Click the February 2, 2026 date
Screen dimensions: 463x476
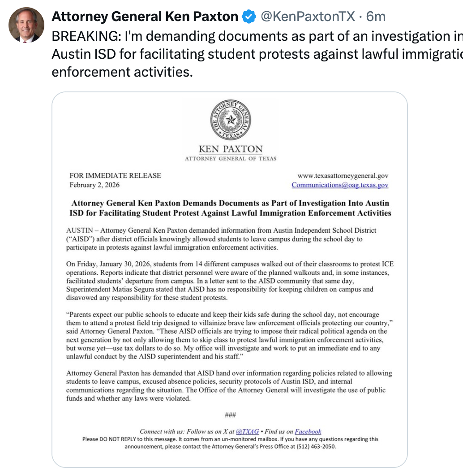(94, 185)
